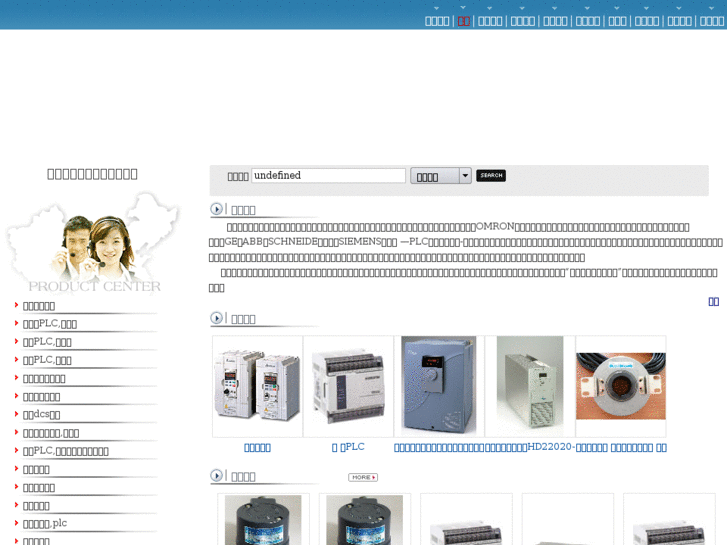Open the white PLC module product thumbnail

[x=348, y=386]
